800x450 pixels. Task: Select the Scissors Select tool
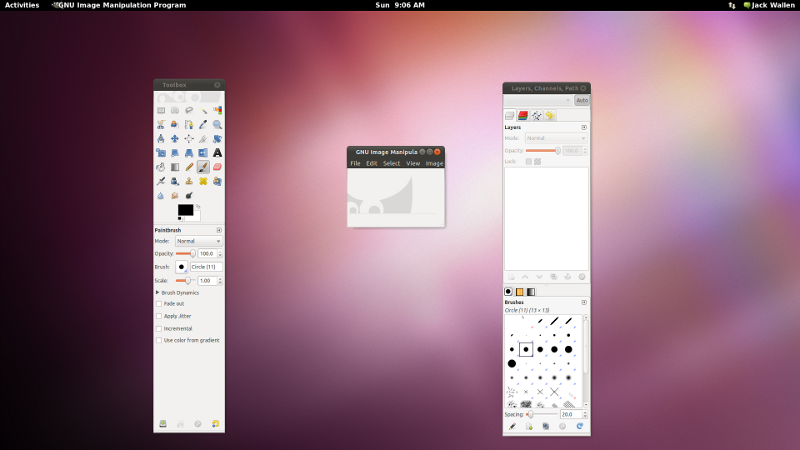coord(161,124)
